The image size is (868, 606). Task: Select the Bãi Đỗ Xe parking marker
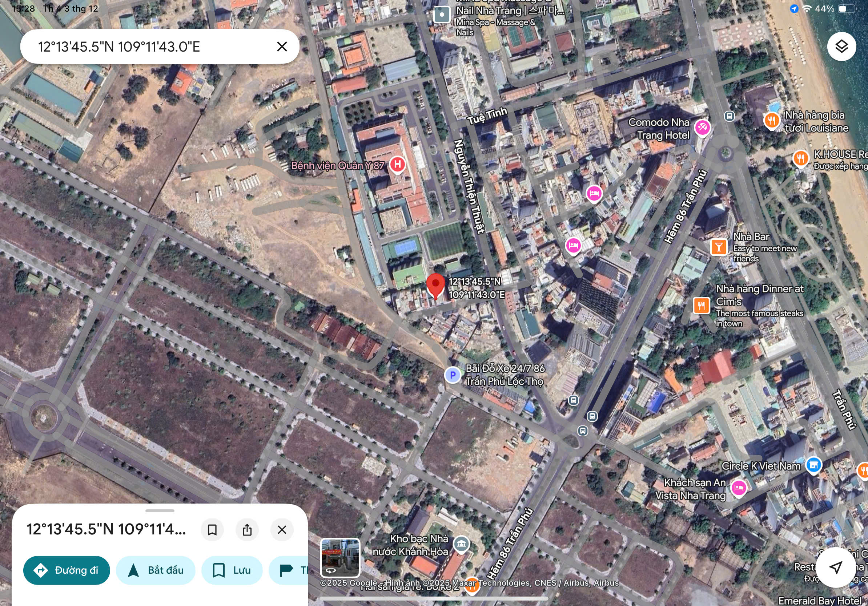453,375
